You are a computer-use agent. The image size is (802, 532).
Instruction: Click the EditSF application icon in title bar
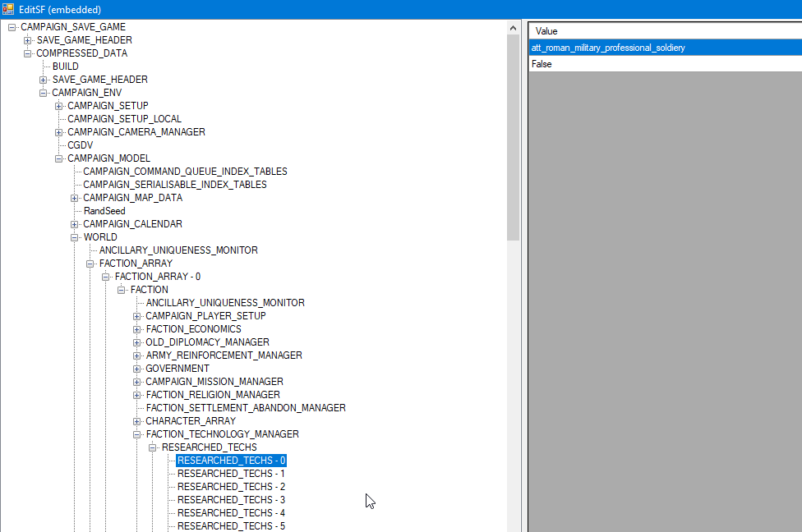8,9
